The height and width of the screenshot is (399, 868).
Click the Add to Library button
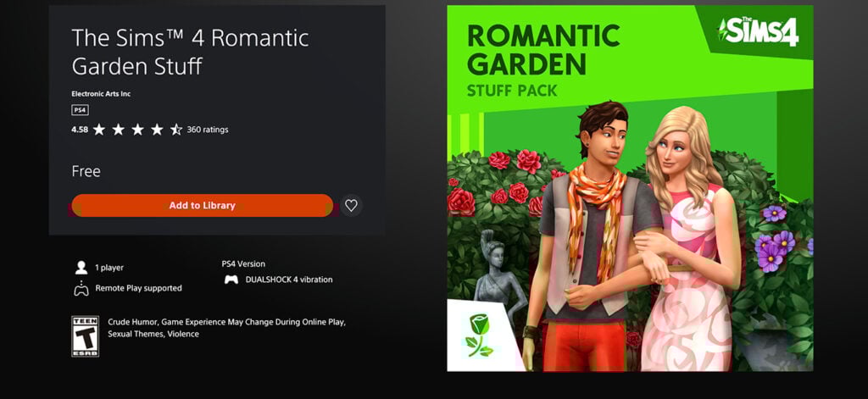pyautogui.click(x=203, y=205)
